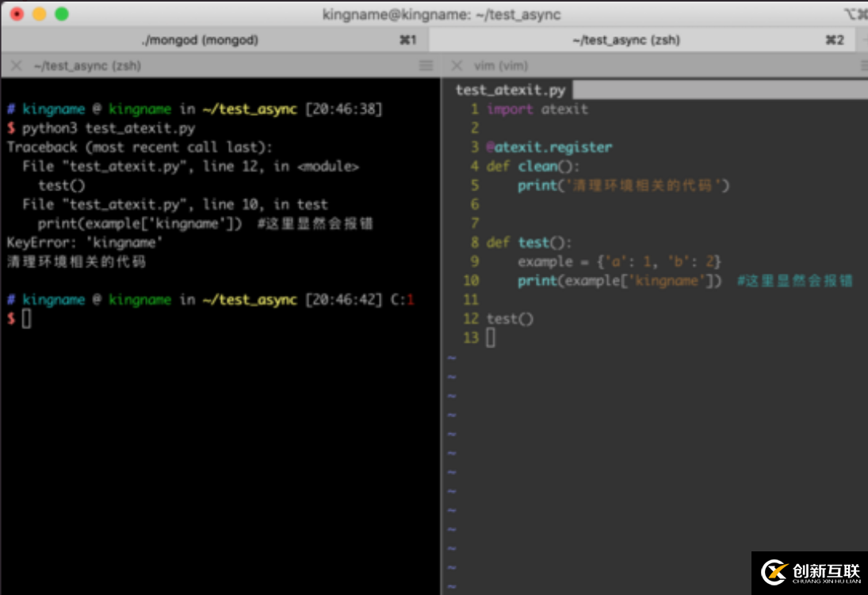Click the hamburger icon on the zsh pane header
The height and width of the screenshot is (595, 868).
coord(426,65)
